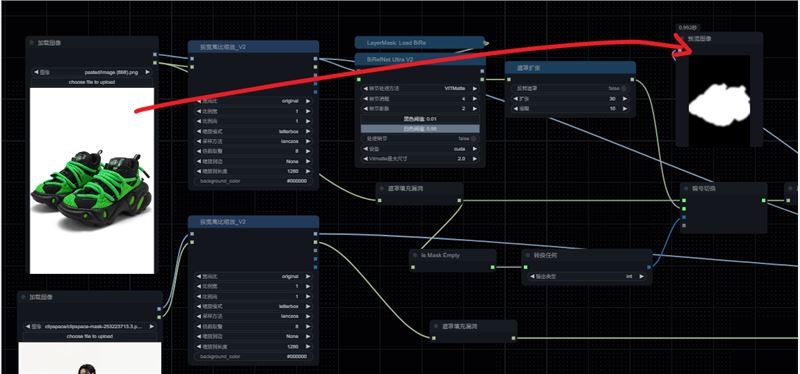Select the BiRefNet Ultra V2 node title bar
This screenshot has height=374, width=800.
click(x=420, y=59)
